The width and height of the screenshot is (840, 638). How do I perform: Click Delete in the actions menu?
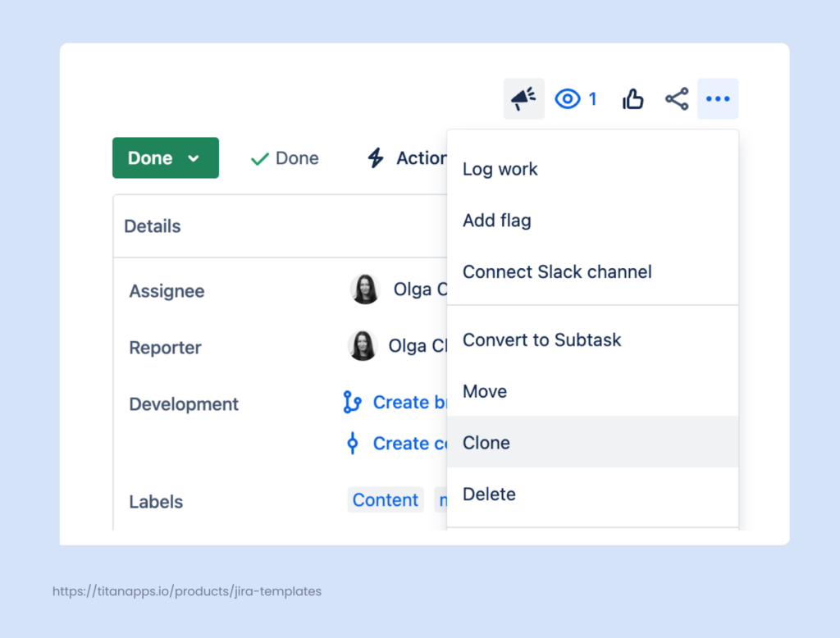(x=489, y=494)
